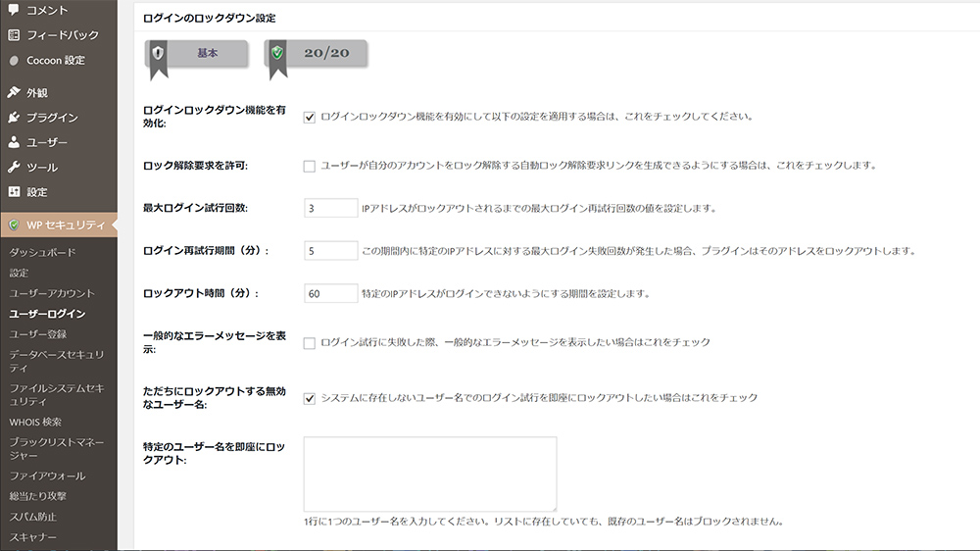
Task: Click the Users person icon
Action: click(14, 142)
